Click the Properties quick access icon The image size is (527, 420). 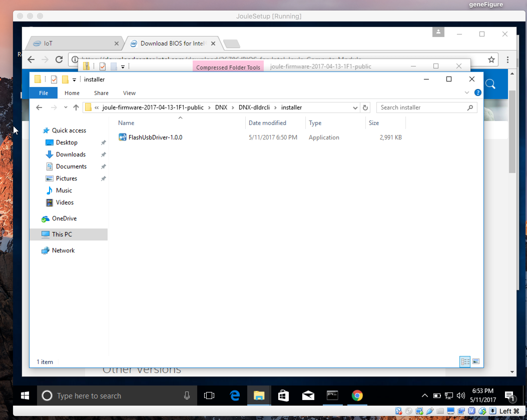coord(54,79)
